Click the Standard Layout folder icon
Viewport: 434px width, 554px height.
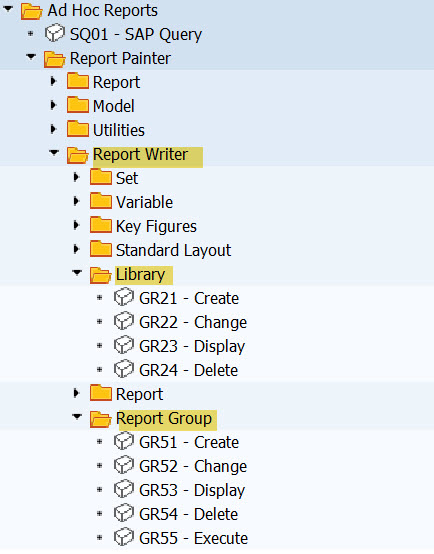(x=101, y=249)
